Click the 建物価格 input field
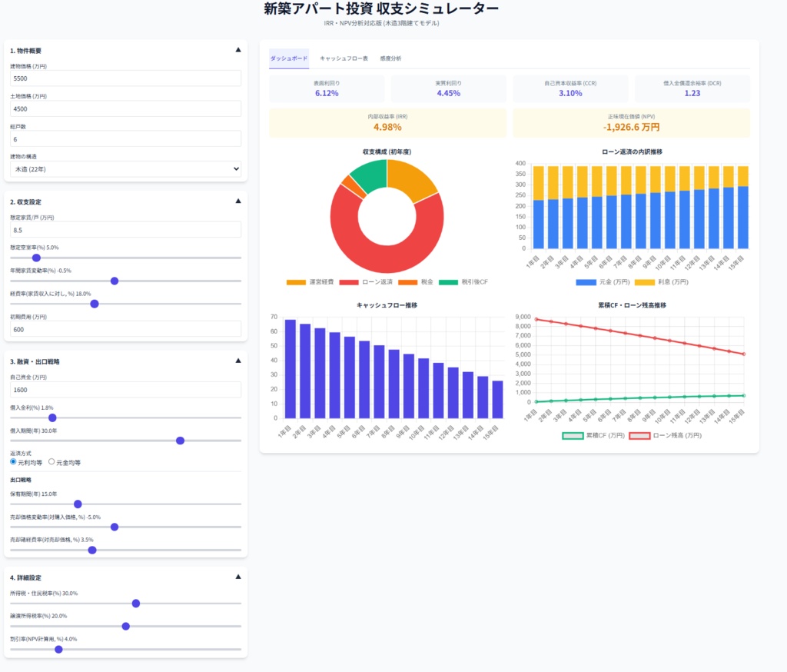Viewport: 787px width, 672px height. 125,79
